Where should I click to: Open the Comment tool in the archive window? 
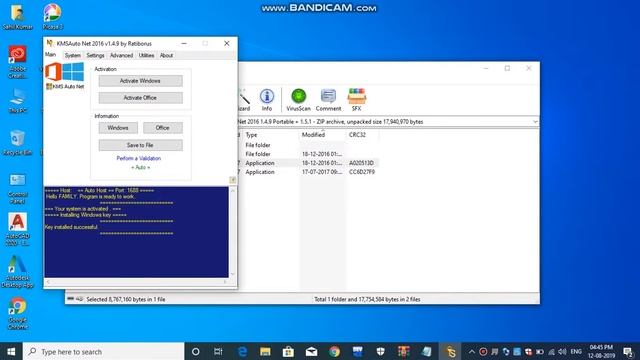(x=328, y=100)
